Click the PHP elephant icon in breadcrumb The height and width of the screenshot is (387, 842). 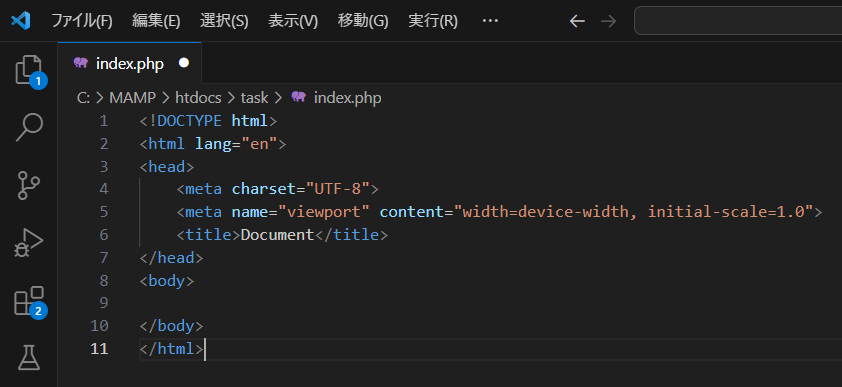[x=299, y=97]
